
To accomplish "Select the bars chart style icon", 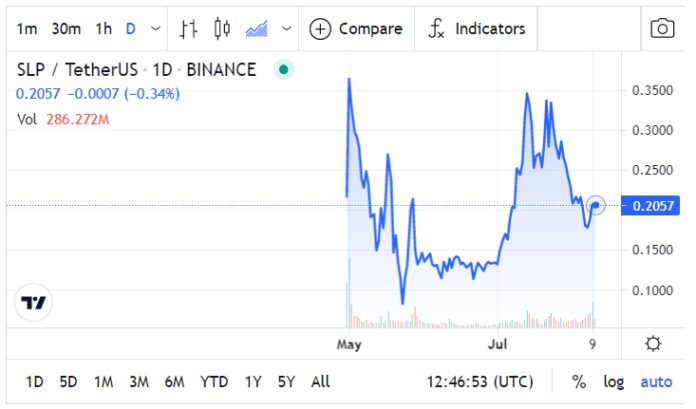I will pos(188,29).
